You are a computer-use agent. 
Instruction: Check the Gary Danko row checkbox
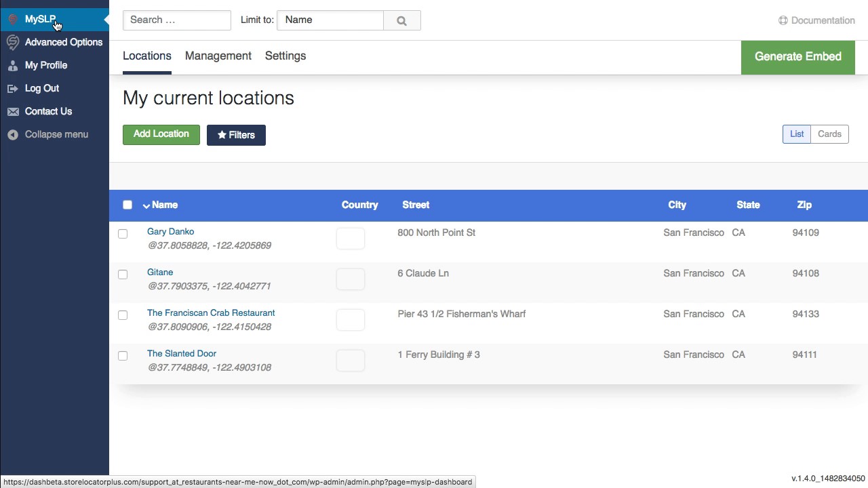123,234
